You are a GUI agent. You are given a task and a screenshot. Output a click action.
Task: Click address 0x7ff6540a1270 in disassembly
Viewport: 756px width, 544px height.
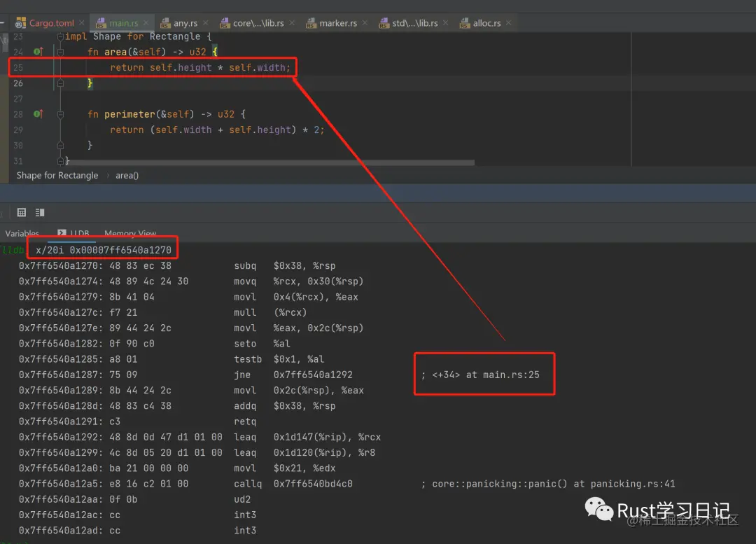[x=60, y=266]
